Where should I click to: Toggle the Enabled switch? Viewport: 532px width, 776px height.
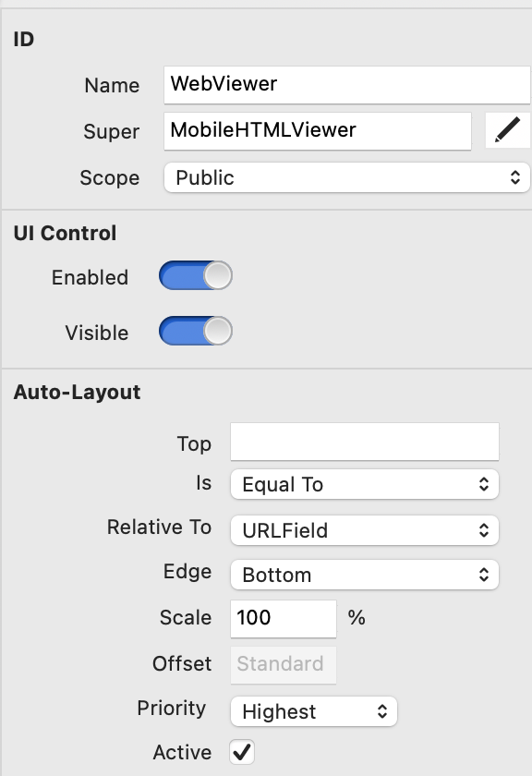click(196, 275)
